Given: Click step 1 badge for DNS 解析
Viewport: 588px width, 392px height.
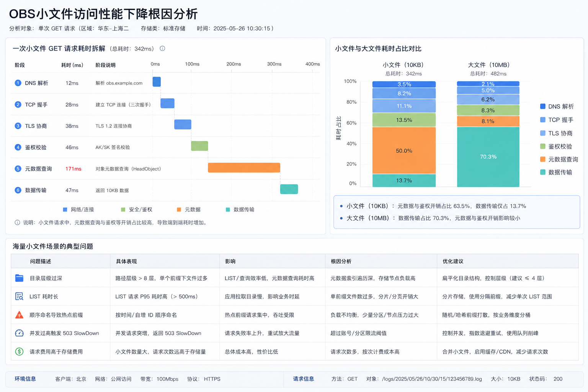Looking at the screenshot, I should pos(18,83).
